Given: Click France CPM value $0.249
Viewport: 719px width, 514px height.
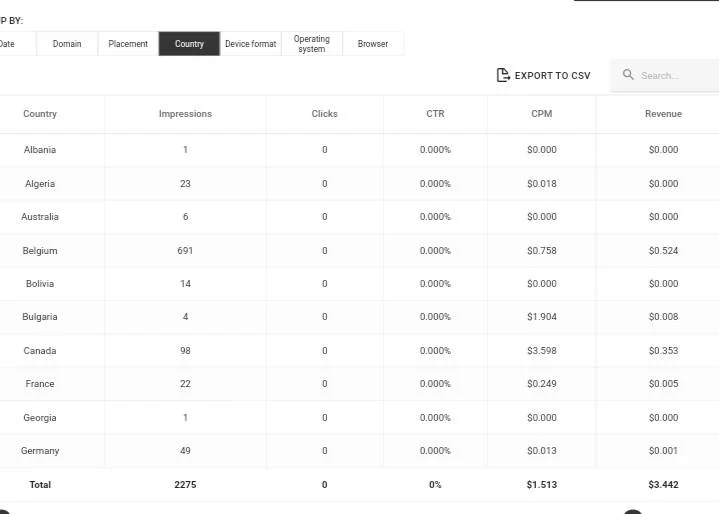Looking at the screenshot, I should pos(542,383).
